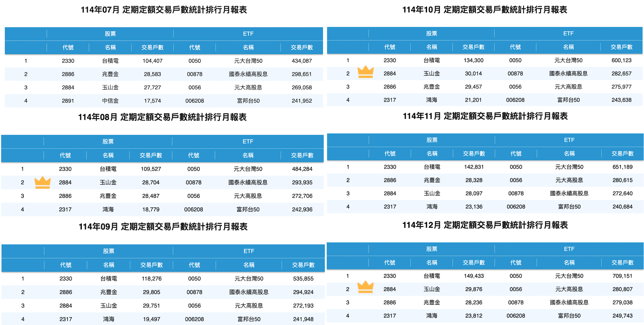Click the 269,058 ETF accounts value
The width and height of the screenshot is (644, 325).
(x=302, y=87)
